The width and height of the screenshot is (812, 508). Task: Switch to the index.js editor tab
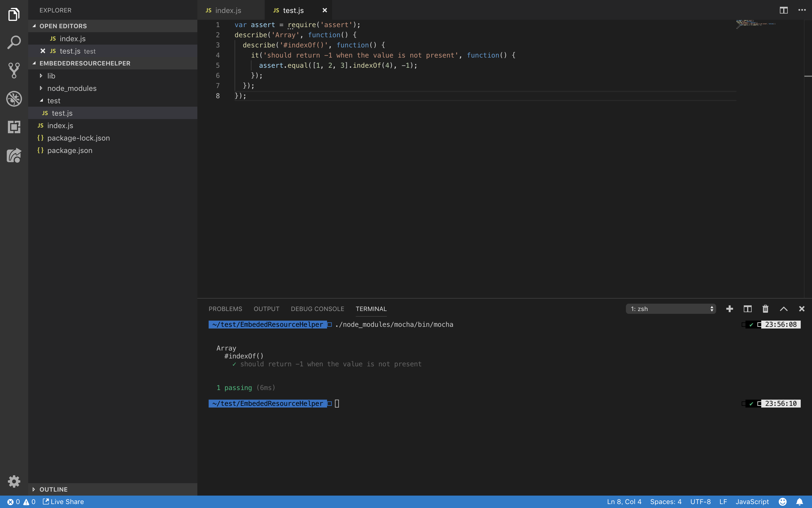(x=231, y=10)
